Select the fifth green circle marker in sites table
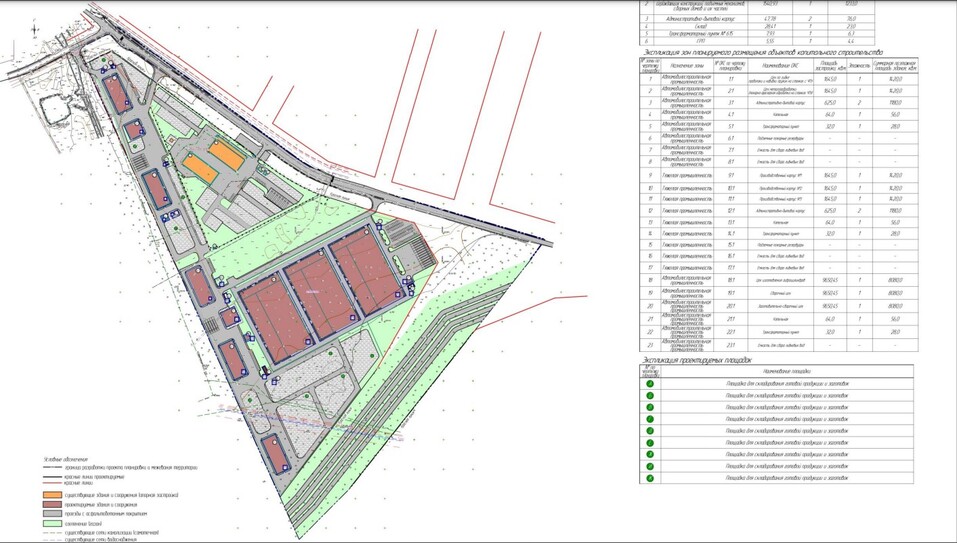Viewport: 957px width, 543px height. [x=650, y=431]
